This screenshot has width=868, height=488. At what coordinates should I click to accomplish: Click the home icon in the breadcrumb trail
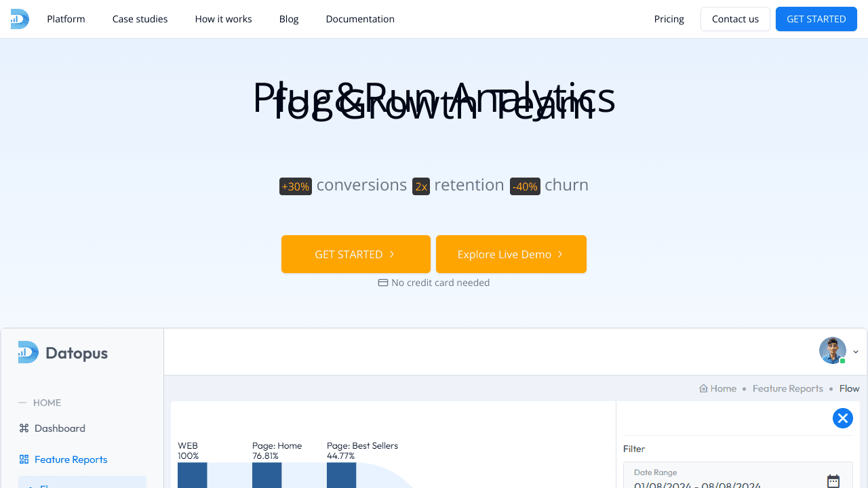click(x=705, y=388)
